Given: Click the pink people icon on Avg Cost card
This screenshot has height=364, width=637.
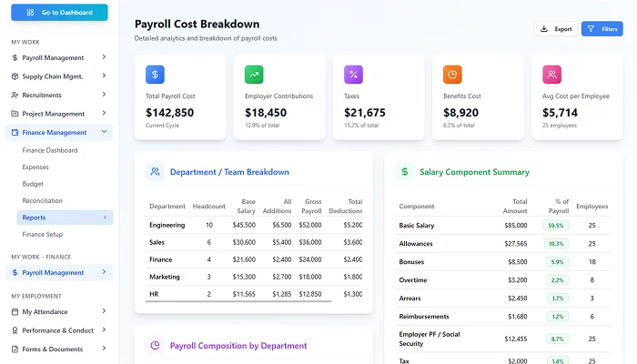Looking at the screenshot, I should (551, 75).
